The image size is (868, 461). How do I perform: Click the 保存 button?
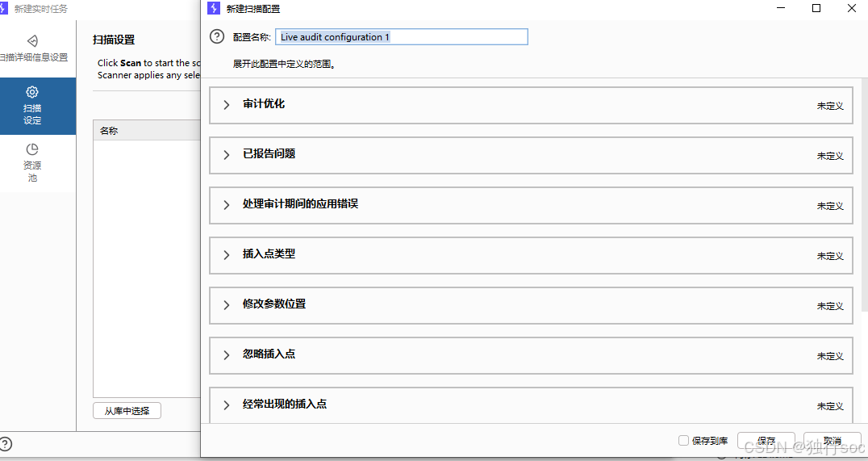766,441
